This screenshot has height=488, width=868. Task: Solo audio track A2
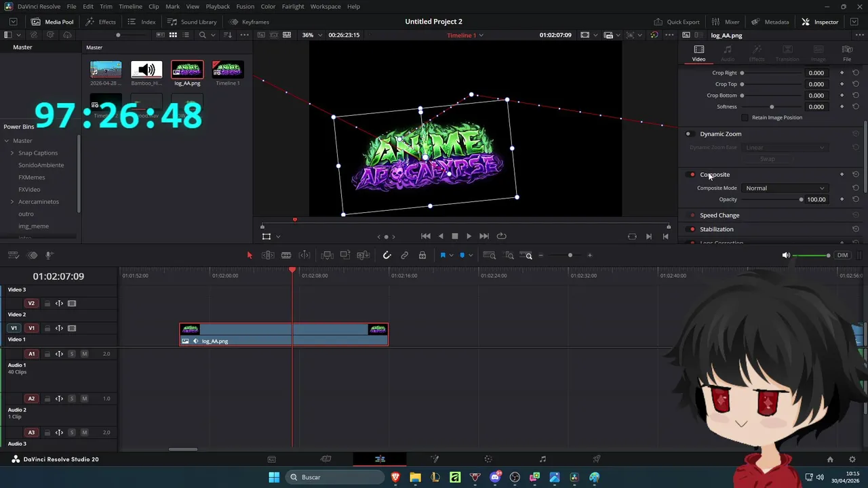click(72, 399)
